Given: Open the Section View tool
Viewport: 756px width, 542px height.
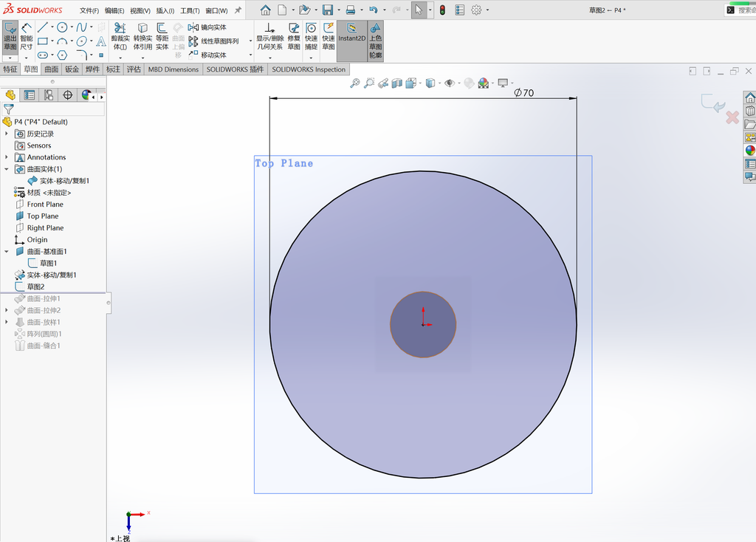Looking at the screenshot, I should tap(396, 83).
